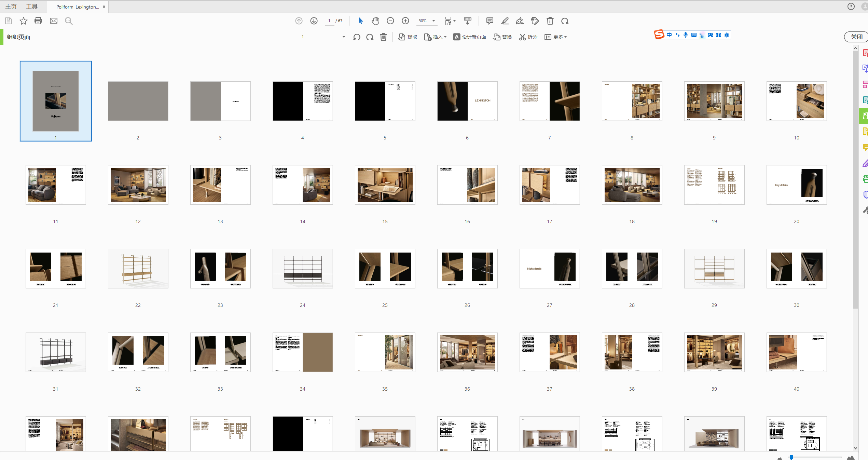Image resolution: width=868 pixels, height=460 pixels.
Task: Open Sogou soft keyboard icon
Action: tap(694, 35)
